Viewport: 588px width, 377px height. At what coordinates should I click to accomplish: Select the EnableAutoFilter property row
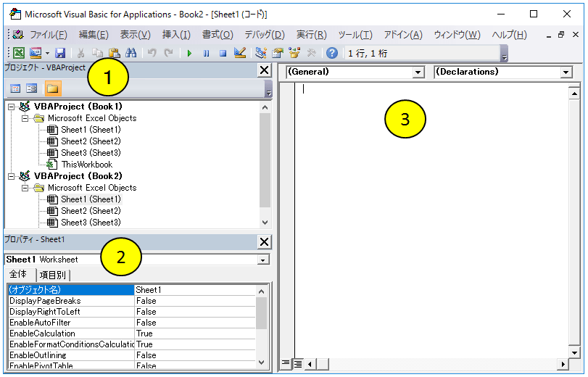pyautogui.click(x=131, y=323)
